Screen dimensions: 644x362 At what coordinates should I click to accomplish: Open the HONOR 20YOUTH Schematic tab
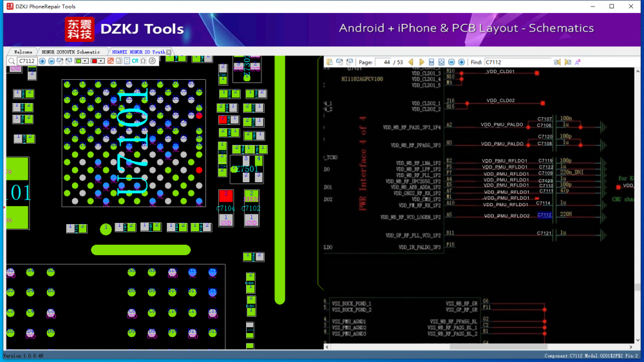pyautogui.click(x=71, y=52)
